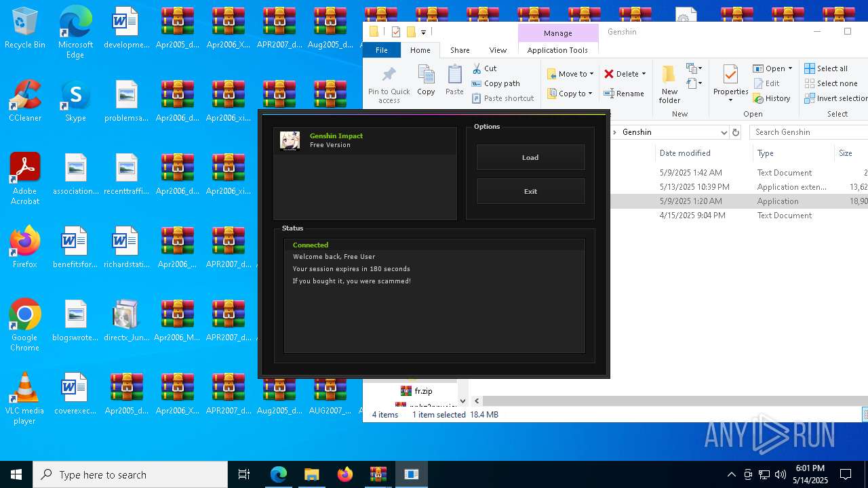The image size is (868, 488).
Task: Click the volume icon in the system tray
Action: pyautogui.click(x=780, y=474)
